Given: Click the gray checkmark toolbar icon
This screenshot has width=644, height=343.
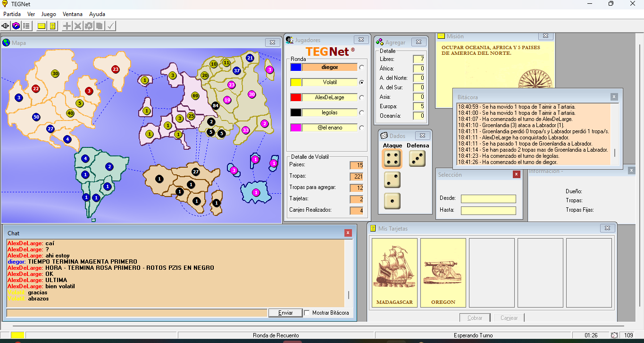Looking at the screenshot, I should click(x=110, y=26).
